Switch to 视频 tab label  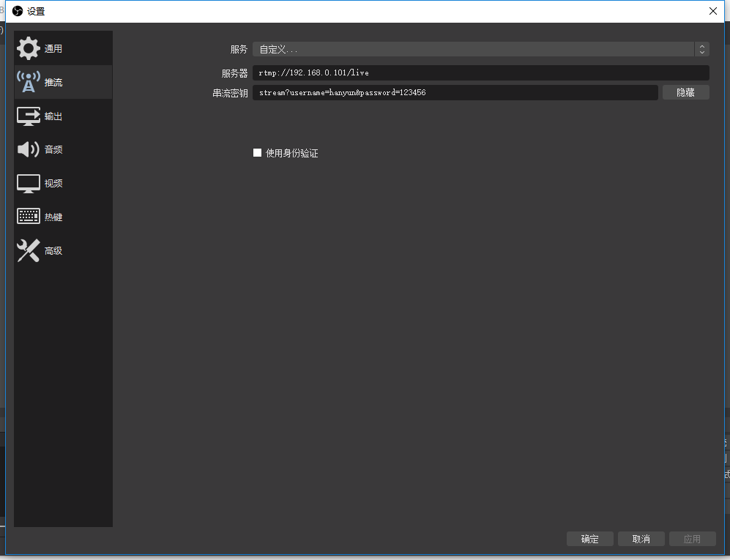click(x=53, y=184)
